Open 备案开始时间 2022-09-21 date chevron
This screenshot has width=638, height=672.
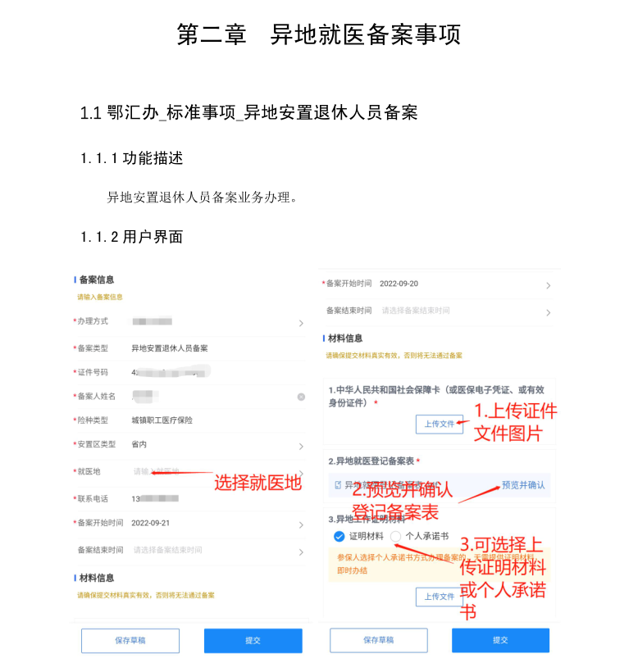(301, 524)
